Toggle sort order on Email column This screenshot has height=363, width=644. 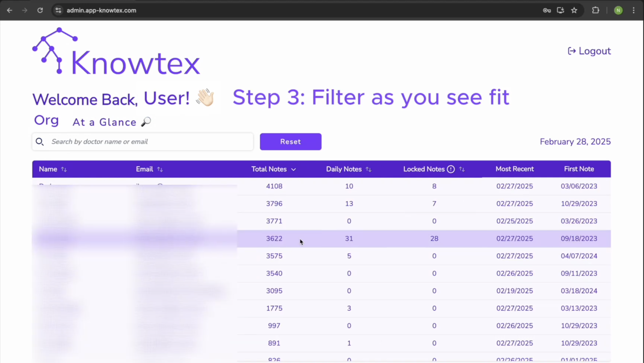(x=160, y=170)
